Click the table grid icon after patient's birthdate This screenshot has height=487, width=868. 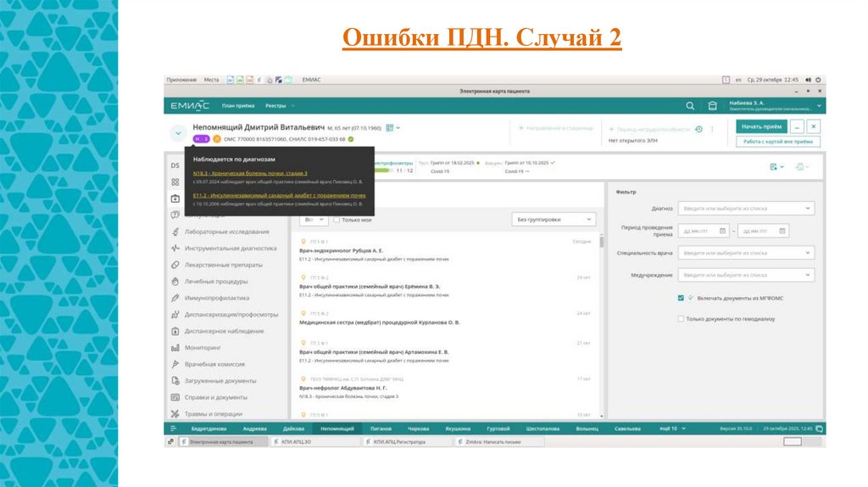pos(390,128)
